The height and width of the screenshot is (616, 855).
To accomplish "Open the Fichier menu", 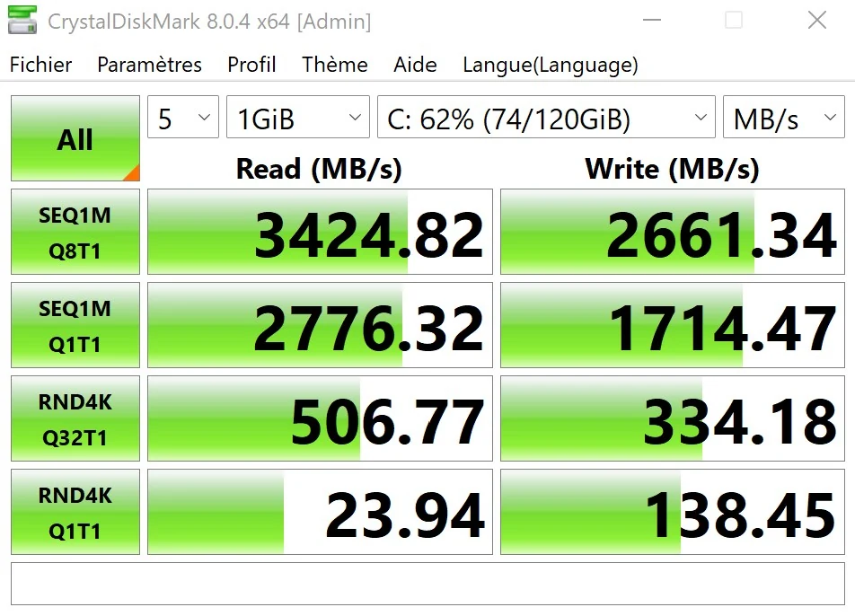I will pos(41,65).
